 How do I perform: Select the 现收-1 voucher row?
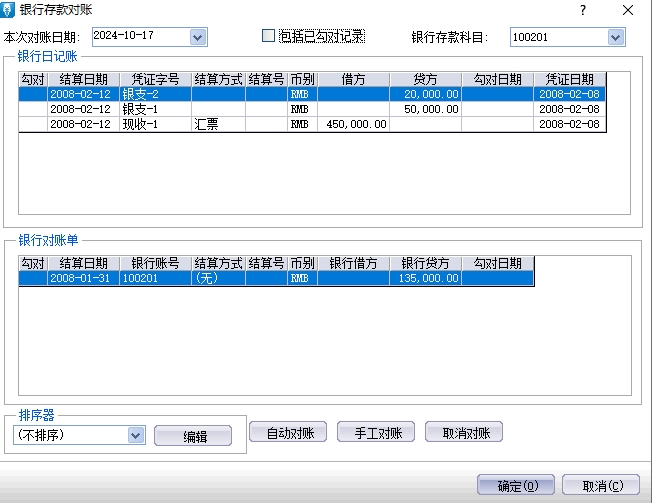pyautogui.click(x=312, y=124)
